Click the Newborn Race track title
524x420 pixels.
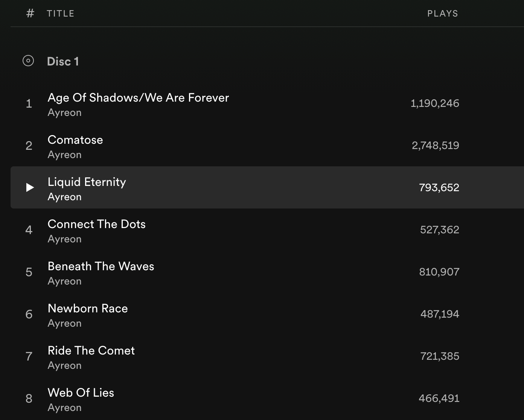pyautogui.click(x=88, y=309)
